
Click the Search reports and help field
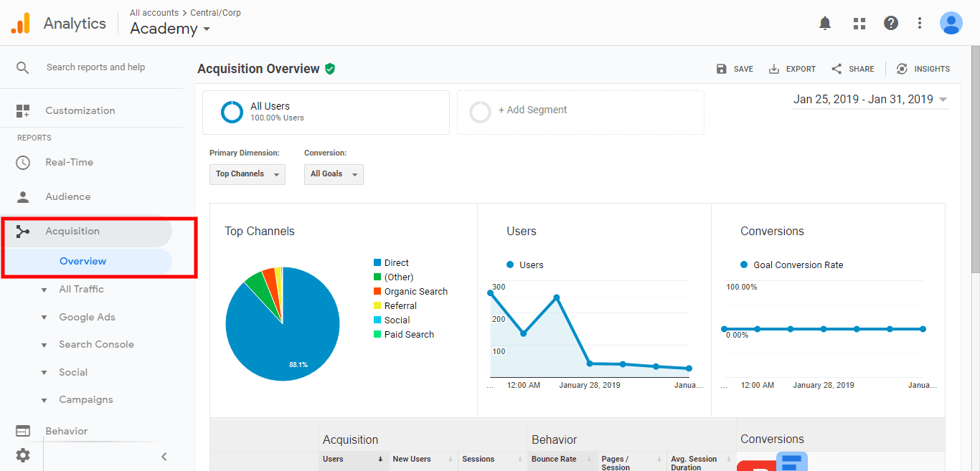[x=95, y=67]
